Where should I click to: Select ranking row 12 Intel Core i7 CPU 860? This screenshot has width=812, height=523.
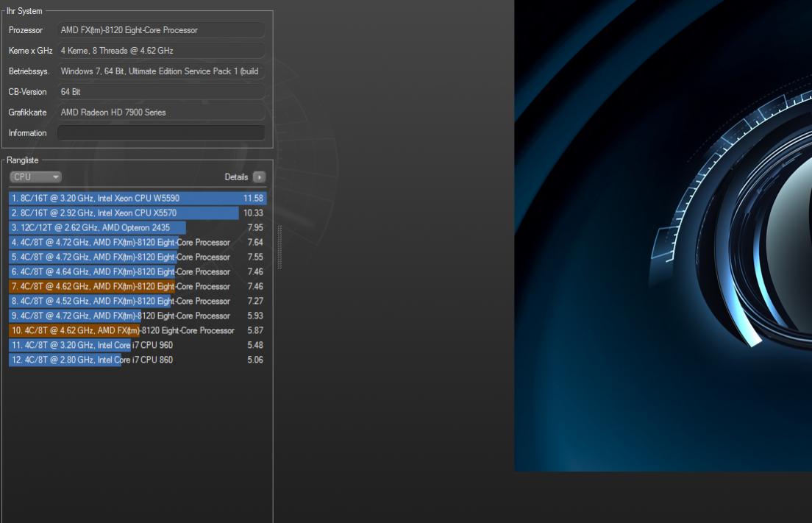point(138,360)
